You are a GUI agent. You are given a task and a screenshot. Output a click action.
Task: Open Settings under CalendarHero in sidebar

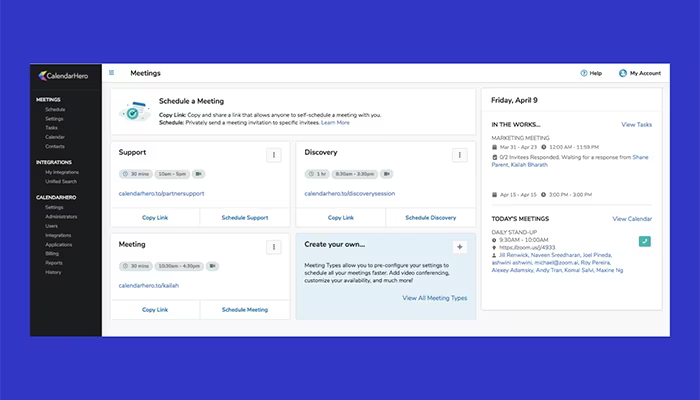54,208
